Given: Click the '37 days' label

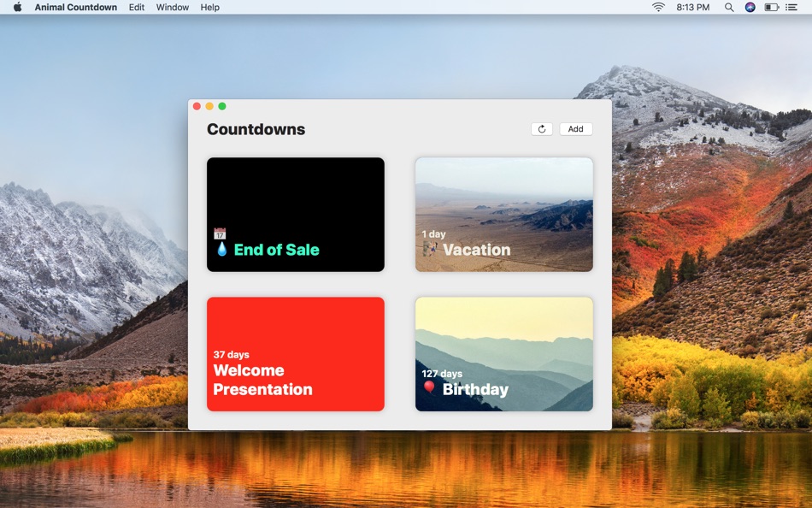Looking at the screenshot, I should click(x=231, y=355).
